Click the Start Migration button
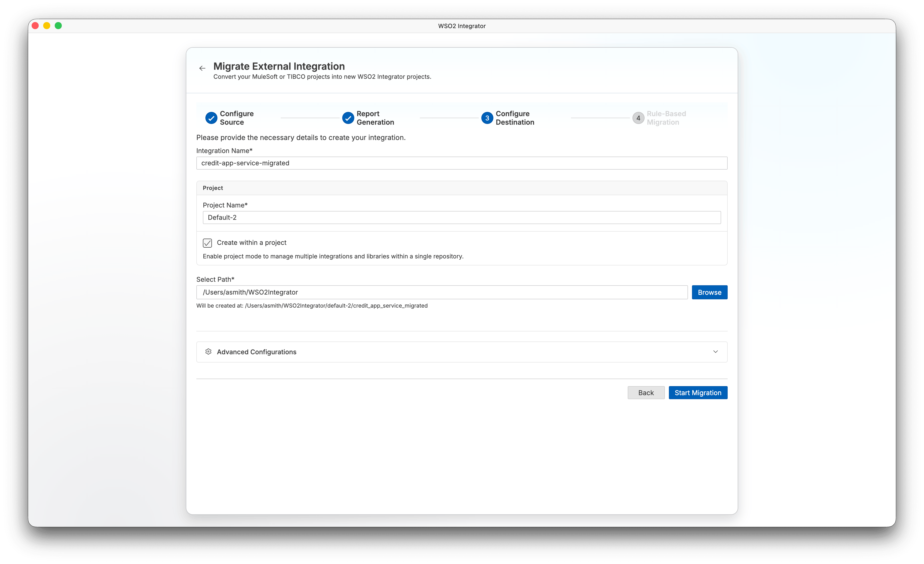The height and width of the screenshot is (564, 924). (x=698, y=393)
